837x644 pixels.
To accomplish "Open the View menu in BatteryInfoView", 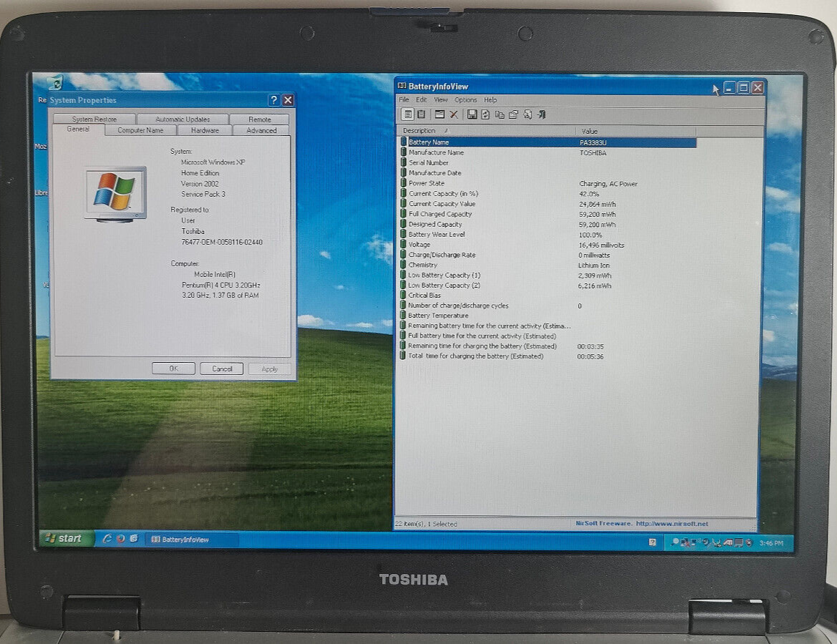I will point(441,100).
